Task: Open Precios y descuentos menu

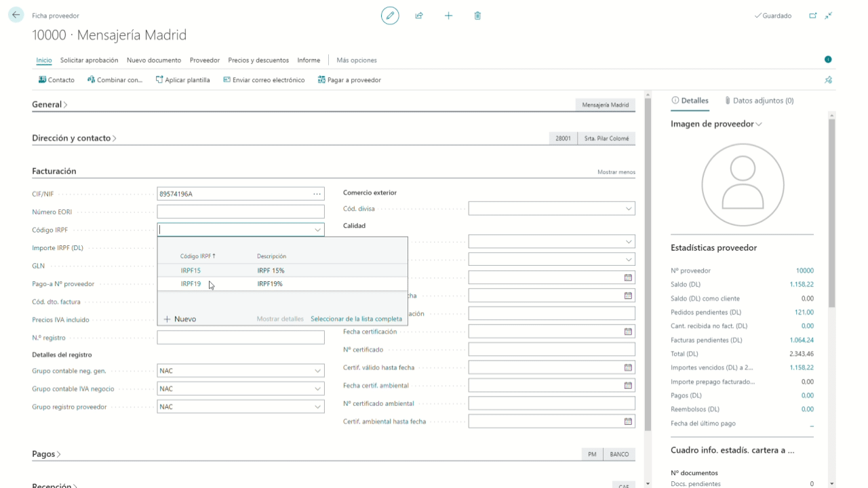Action: pos(258,60)
